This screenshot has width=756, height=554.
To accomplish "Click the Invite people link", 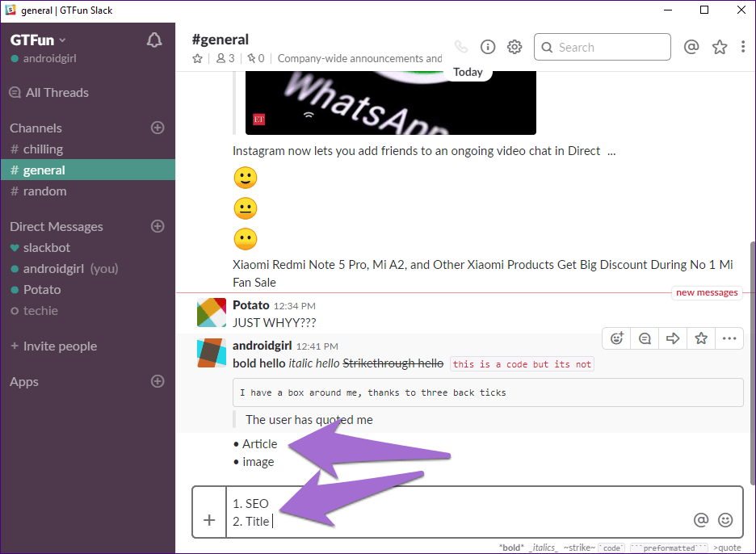I will (54, 346).
